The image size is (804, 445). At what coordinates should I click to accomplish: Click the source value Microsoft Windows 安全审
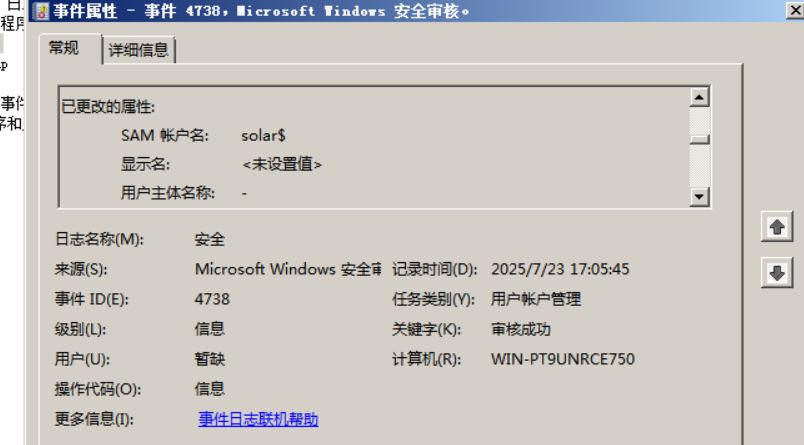click(288, 269)
